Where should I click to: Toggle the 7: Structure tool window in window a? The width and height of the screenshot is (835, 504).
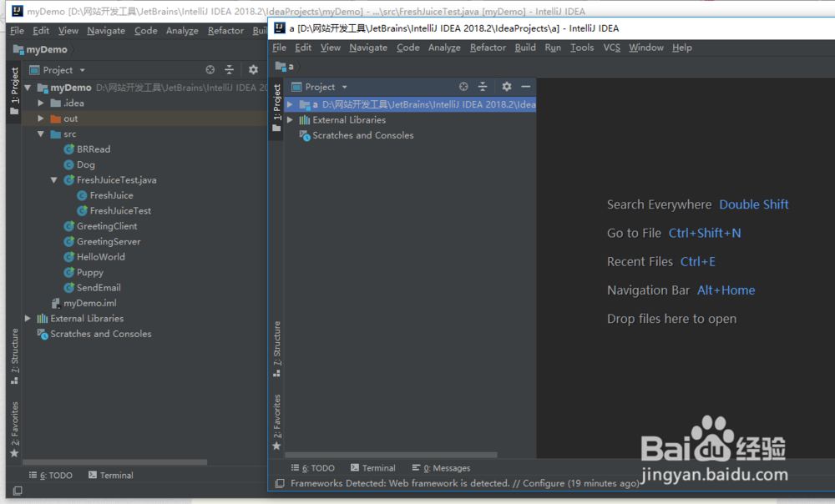click(276, 349)
